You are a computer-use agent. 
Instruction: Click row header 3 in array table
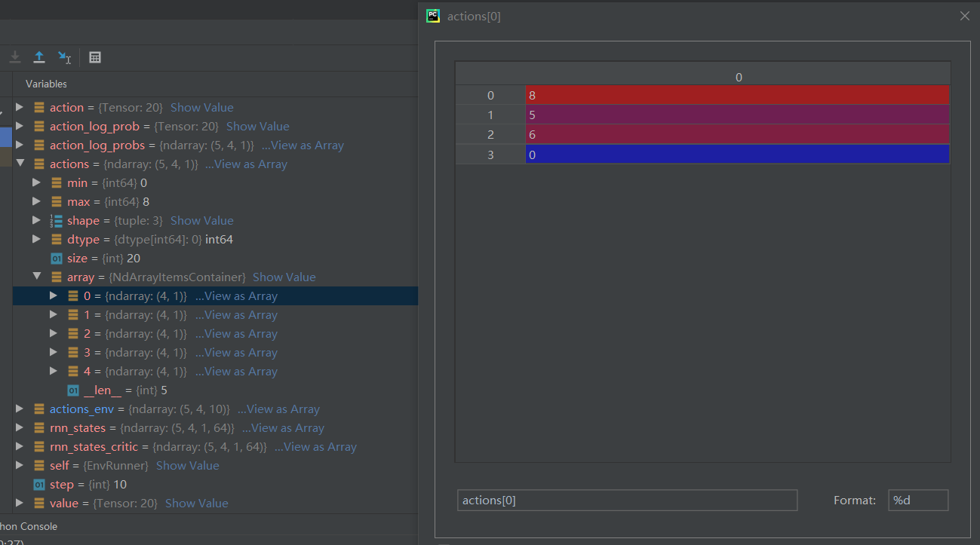(490, 154)
